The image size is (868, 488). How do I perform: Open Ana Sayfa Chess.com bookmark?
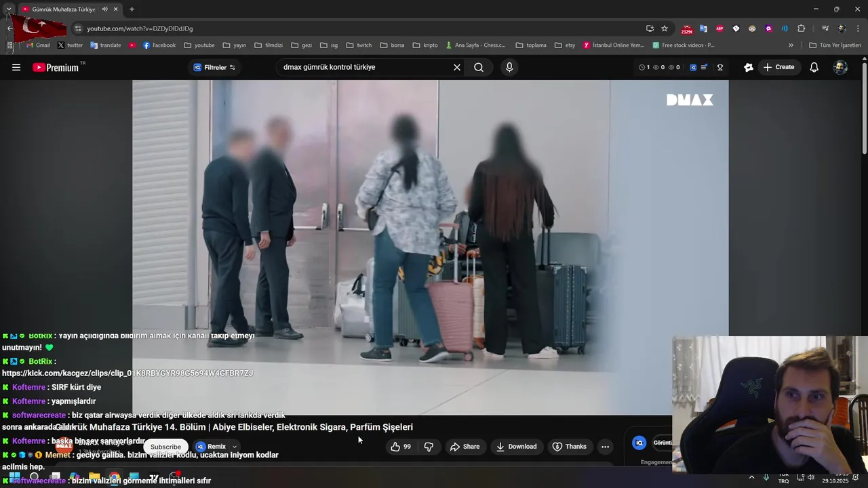pyautogui.click(x=475, y=45)
